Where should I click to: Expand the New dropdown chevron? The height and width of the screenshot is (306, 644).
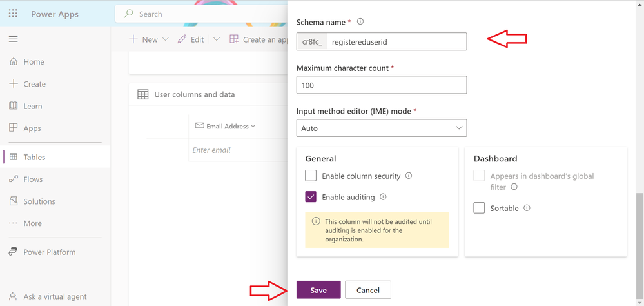(x=166, y=39)
